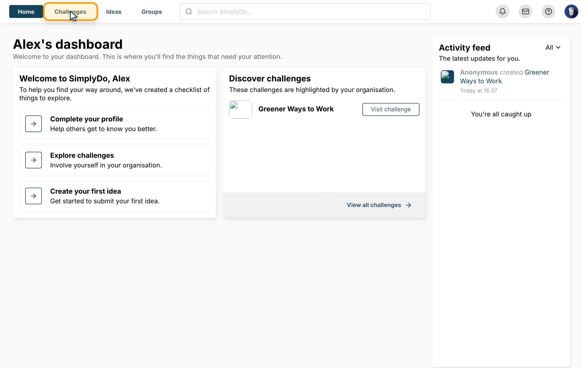Click the Welcome to SimplyDo, Alex heading
The width and height of the screenshot is (588, 368).
[75, 78]
